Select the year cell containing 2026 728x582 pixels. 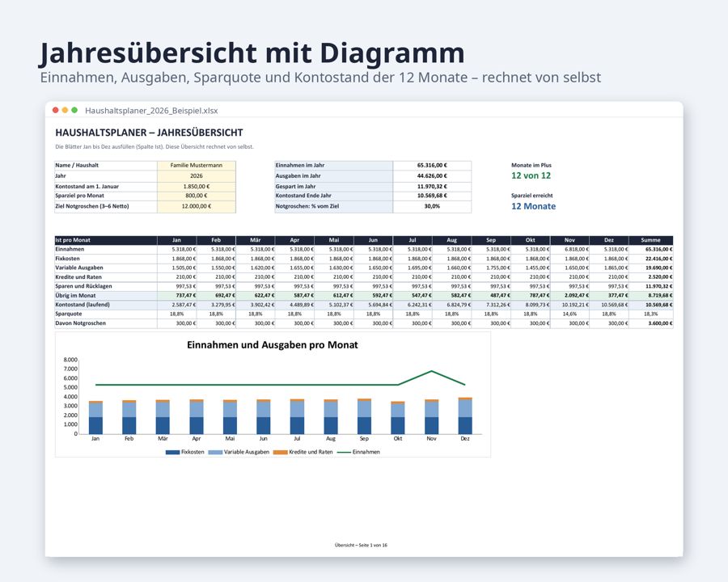(197, 176)
